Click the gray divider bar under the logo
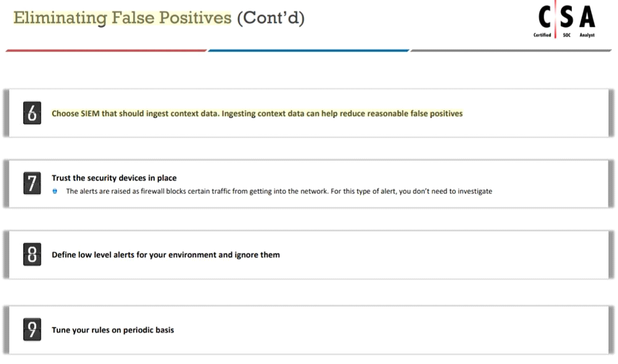This screenshot has width=618, height=364. (511, 50)
